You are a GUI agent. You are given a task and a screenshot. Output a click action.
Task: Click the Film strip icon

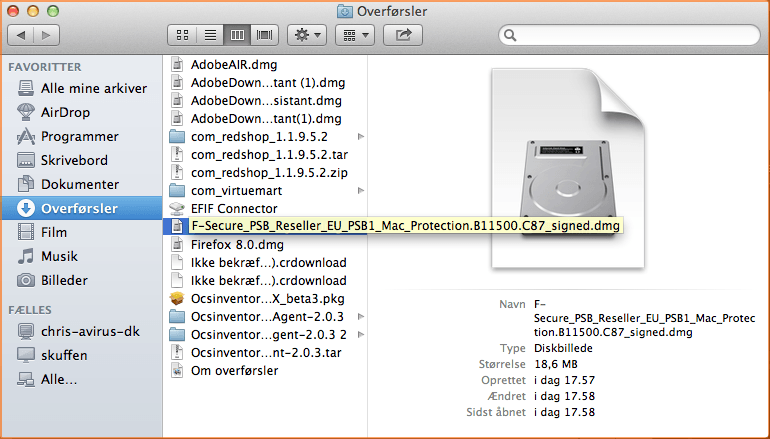(x=26, y=232)
